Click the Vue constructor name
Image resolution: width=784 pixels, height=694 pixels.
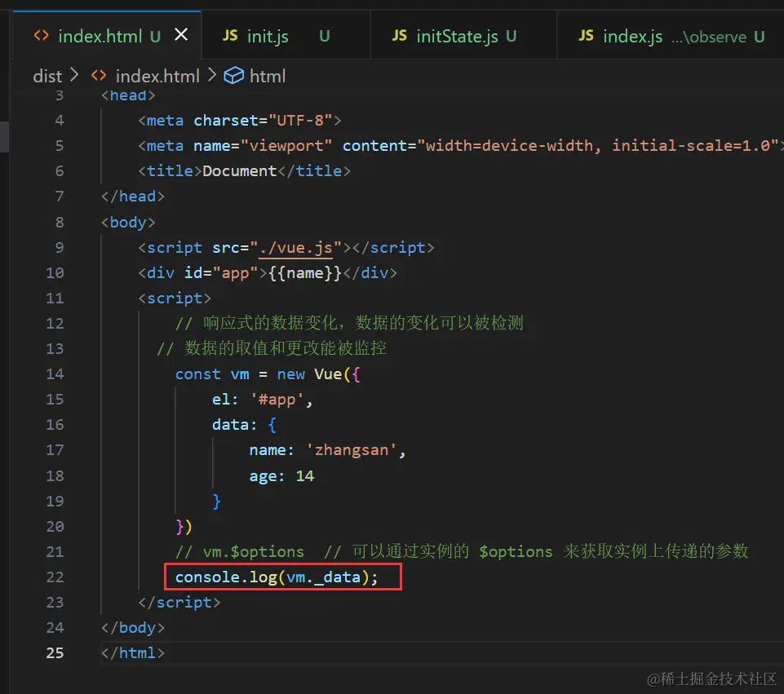coord(328,374)
